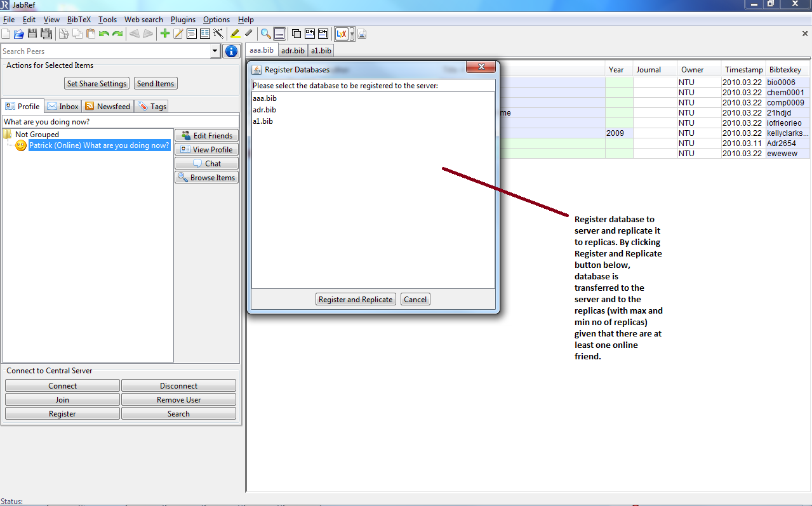812x506 pixels.
Task: Open the Help menu
Action: point(246,20)
